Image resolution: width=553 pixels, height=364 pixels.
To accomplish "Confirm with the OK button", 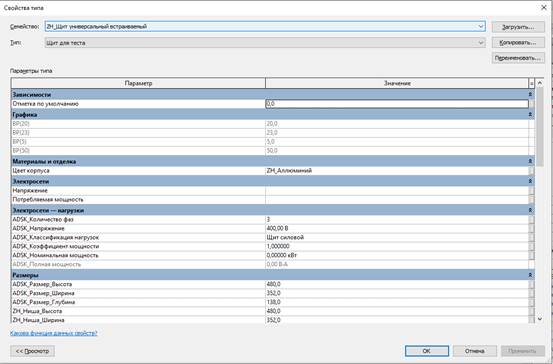I will coord(427,351).
